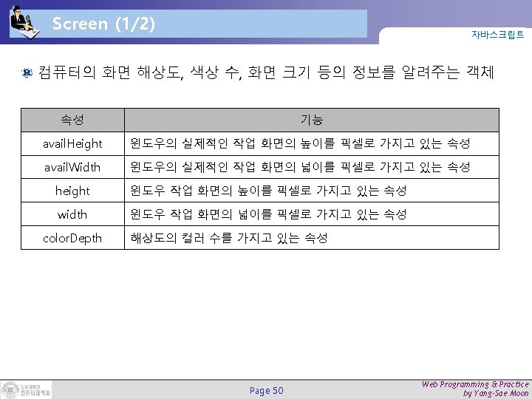532x399 pixels.
Task: Click the 기능 column header
Action: click(x=312, y=120)
